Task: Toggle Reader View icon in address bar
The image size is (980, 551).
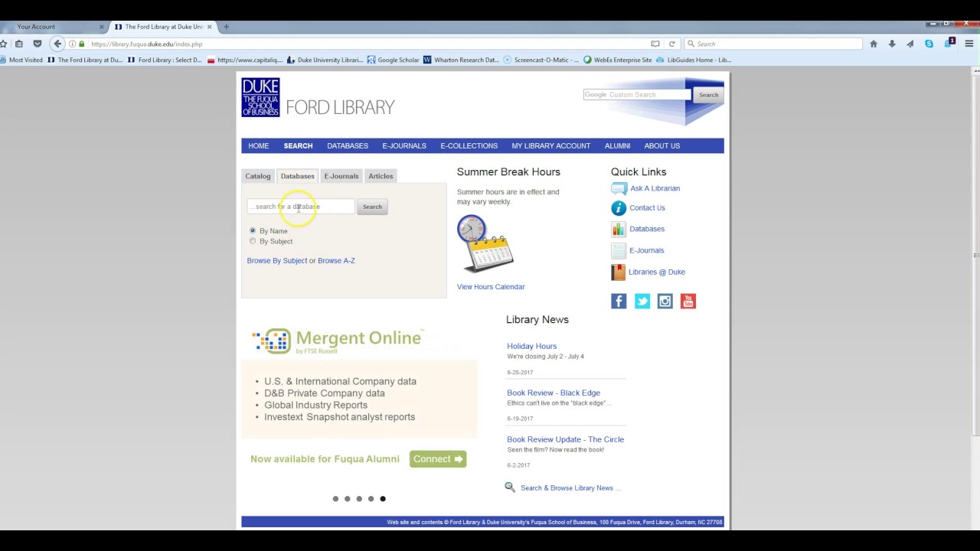Action: pyautogui.click(x=655, y=44)
